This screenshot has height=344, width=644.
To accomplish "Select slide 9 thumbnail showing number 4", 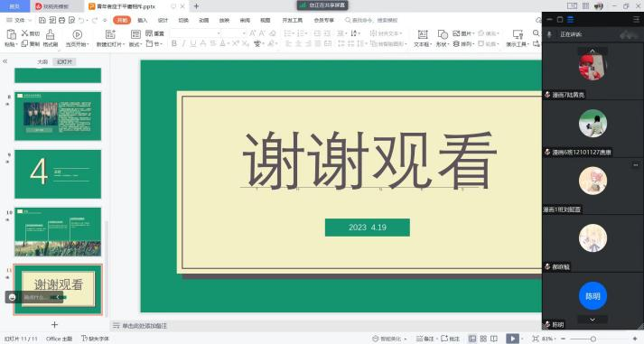I will (58, 174).
